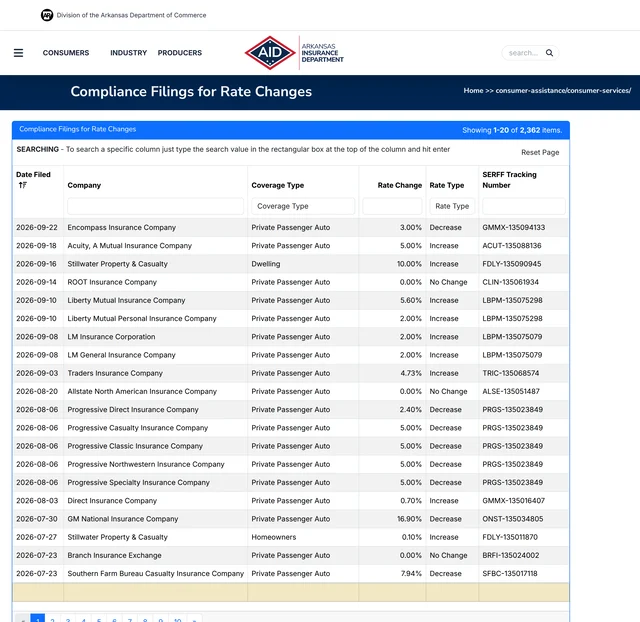Click tracking number ACUT-135088136

[512, 246]
